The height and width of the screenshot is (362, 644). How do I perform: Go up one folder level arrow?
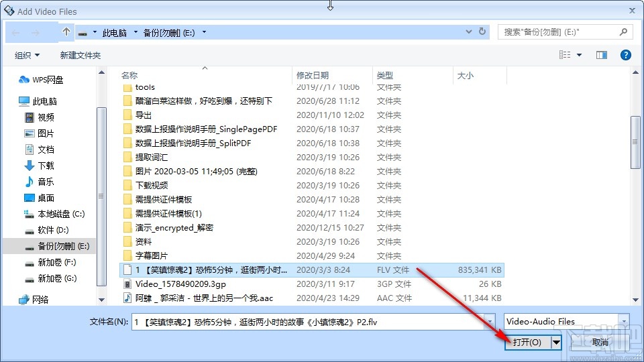(66, 32)
